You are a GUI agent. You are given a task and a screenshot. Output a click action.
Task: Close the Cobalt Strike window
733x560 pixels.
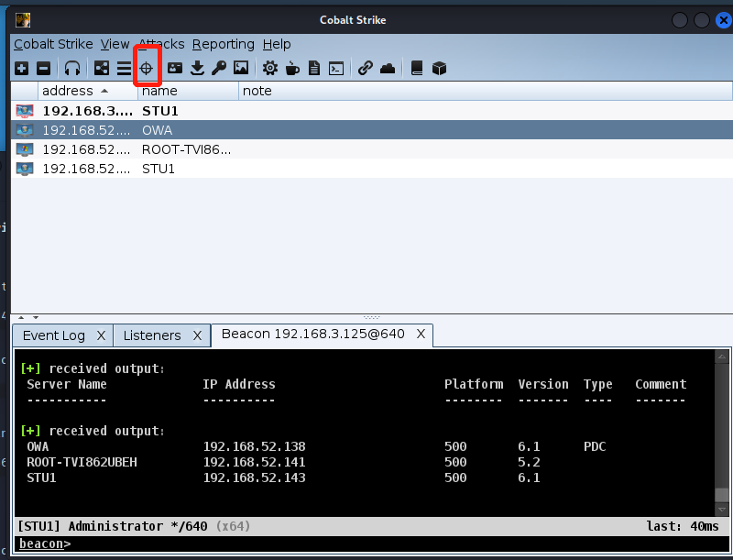(x=724, y=20)
